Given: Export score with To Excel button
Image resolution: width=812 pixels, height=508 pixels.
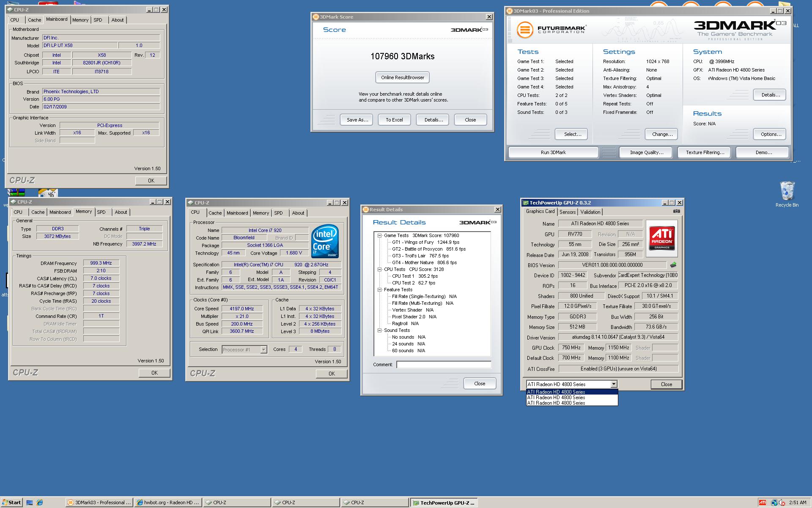Looking at the screenshot, I should [x=394, y=120].
